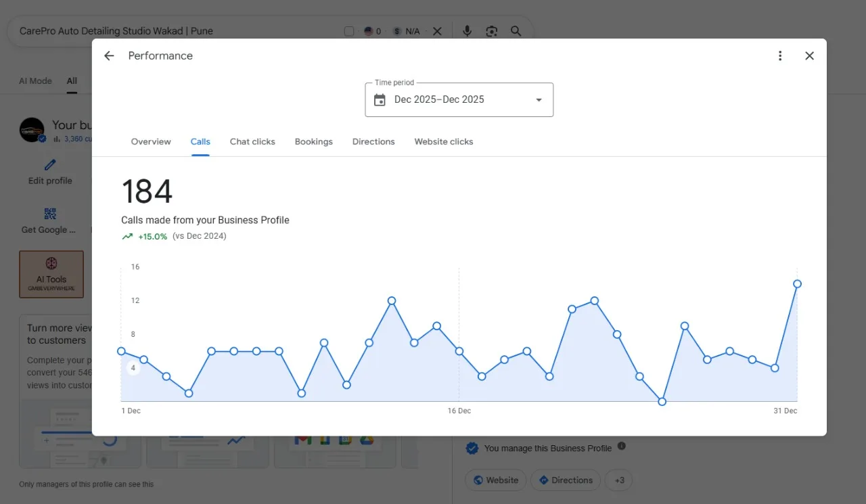Close the Performance dialog
Image resolution: width=866 pixels, height=504 pixels.
click(x=809, y=56)
